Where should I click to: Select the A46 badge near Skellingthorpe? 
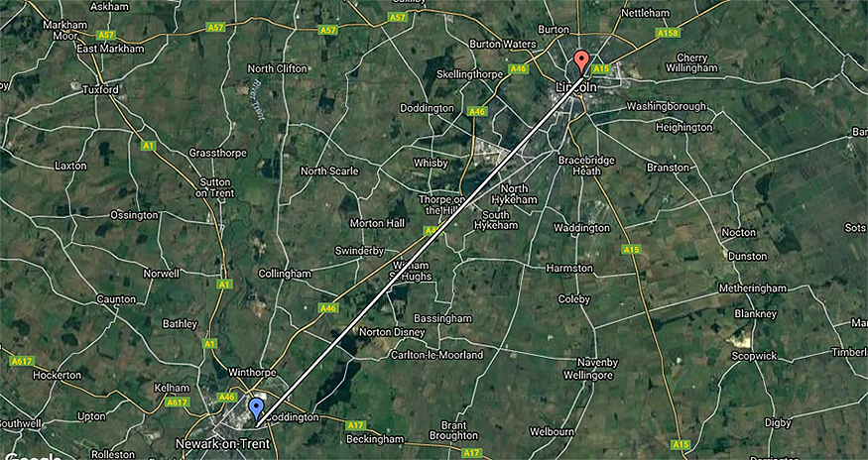click(x=519, y=68)
